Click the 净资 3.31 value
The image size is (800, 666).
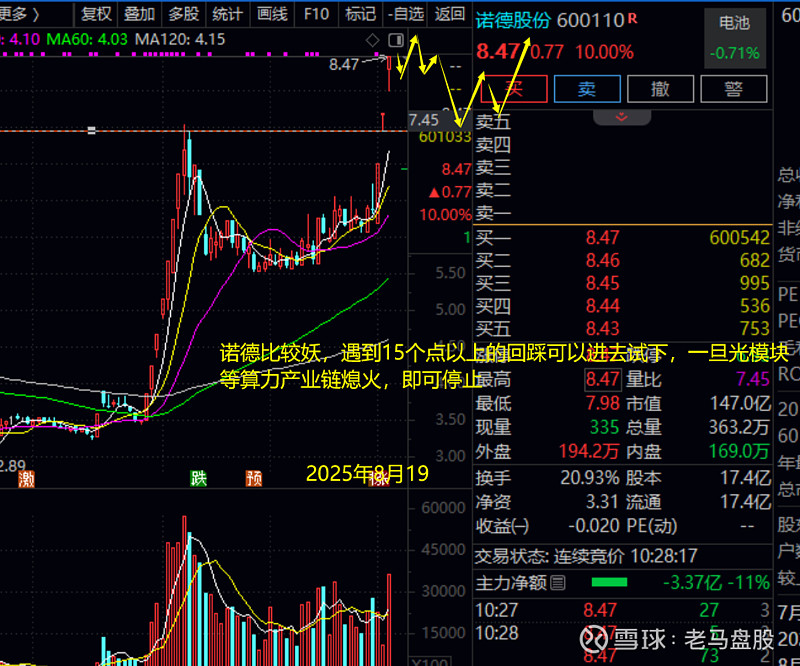[603, 502]
